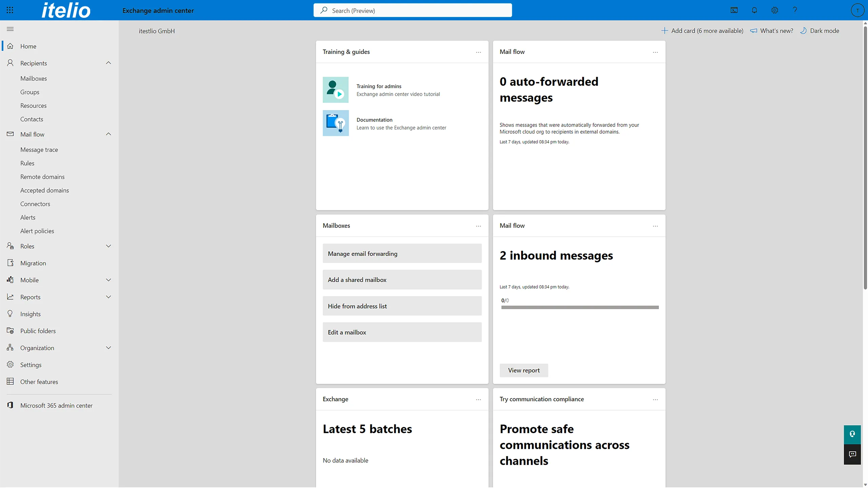Open Documentation clipboard thumbnail
Screen dimensions: 868x488
[x=336, y=123]
